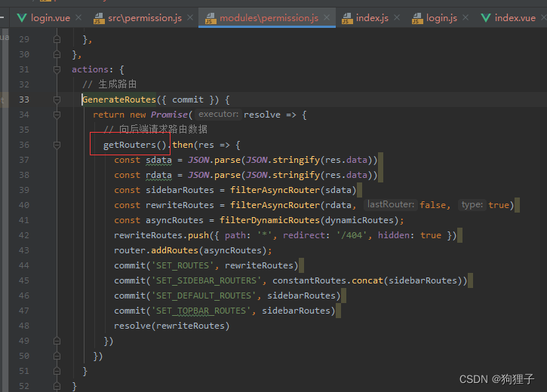Collapse the fold marker on line 29
Viewport: 547px width, 392px height.
(57, 39)
